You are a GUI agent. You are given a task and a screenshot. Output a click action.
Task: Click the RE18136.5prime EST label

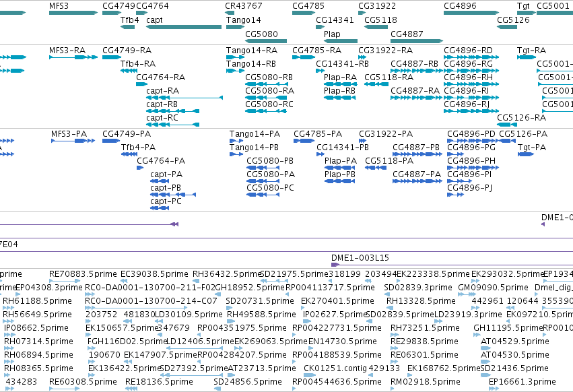[x=159, y=382]
